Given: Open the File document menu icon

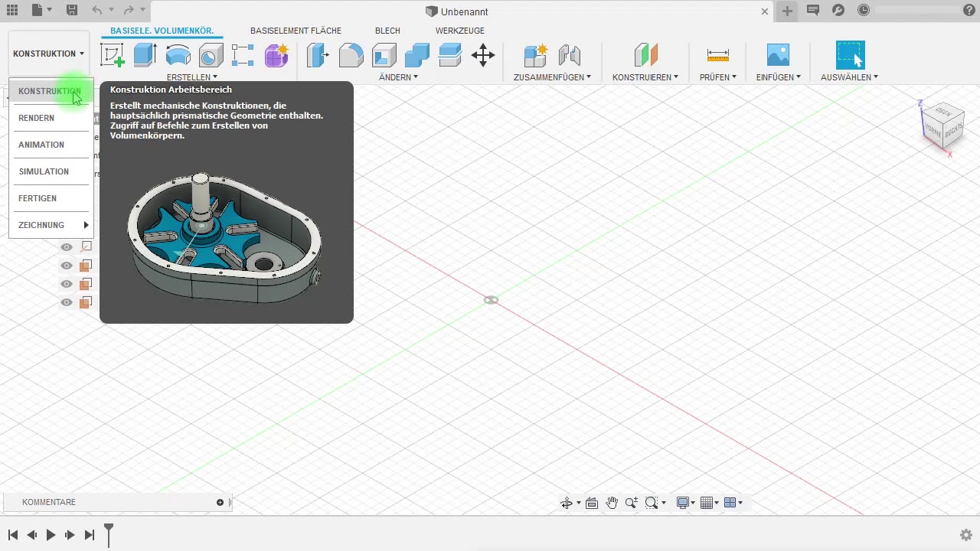Looking at the screenshot, I should tap(37, 11).
